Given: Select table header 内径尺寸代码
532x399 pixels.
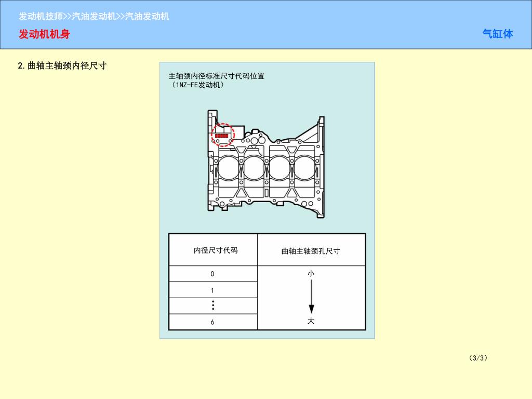Looking at the screenshot, I should coord(216,250).
